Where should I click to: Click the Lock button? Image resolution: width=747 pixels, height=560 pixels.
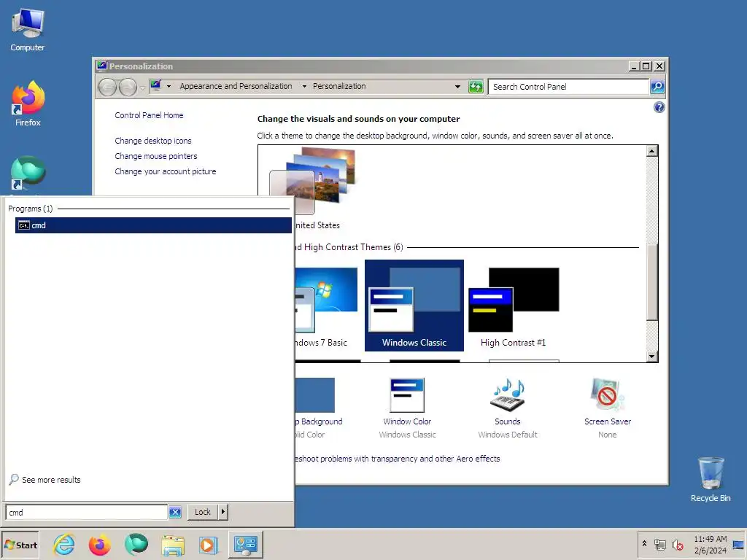coord(203,512)
